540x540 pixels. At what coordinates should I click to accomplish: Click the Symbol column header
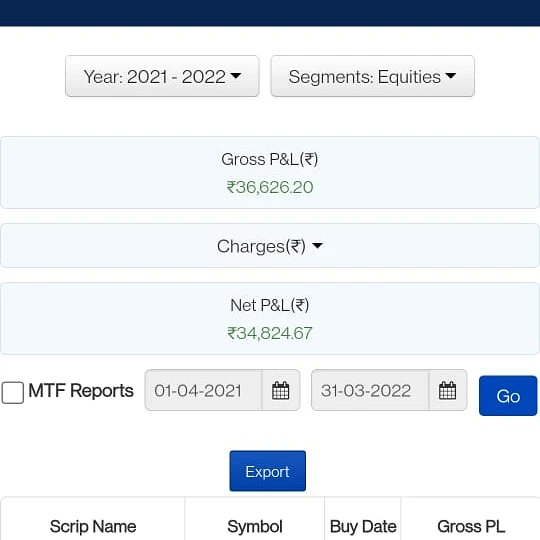tap(255, 526)
